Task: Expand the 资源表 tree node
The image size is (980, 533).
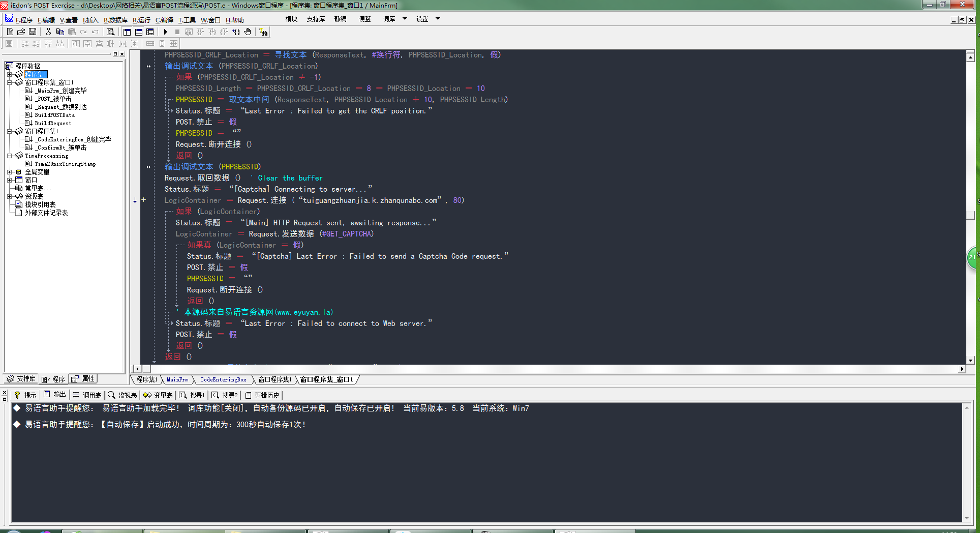Action: click(x=9, y=196)
